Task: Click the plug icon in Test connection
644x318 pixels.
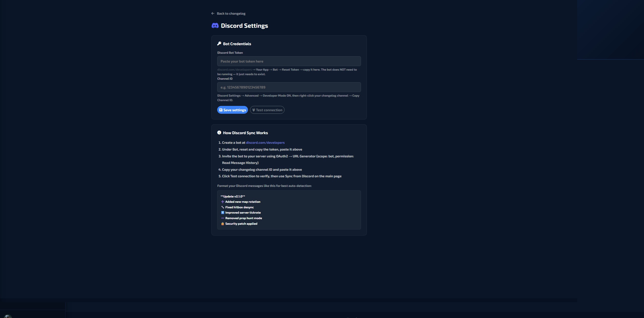Action: (254, 110)
